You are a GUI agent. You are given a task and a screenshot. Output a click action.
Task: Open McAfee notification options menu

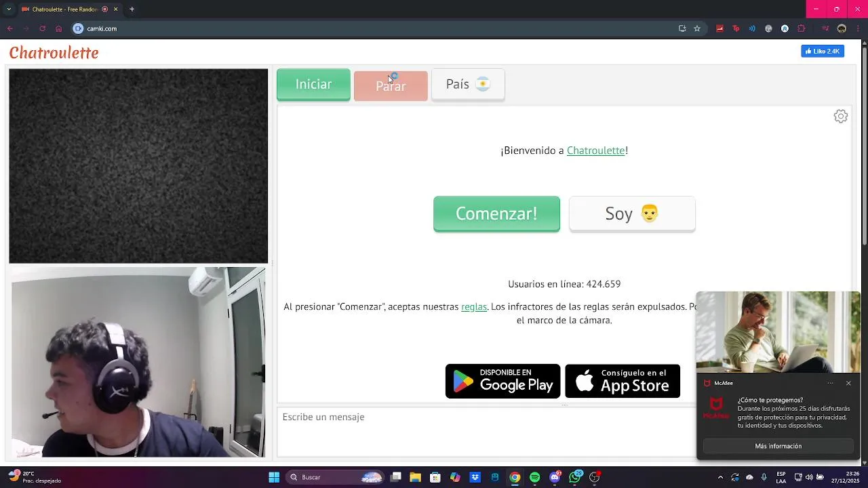[x=830, y=383]
